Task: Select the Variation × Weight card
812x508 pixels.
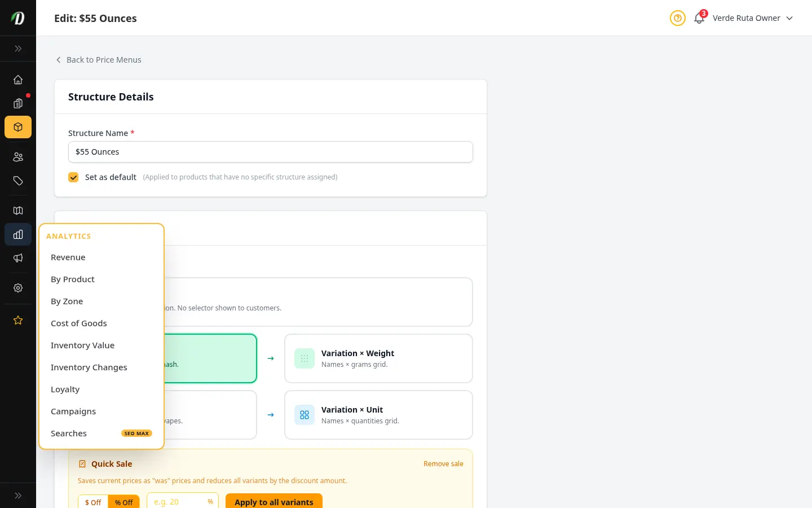Action: click(378, 358)
